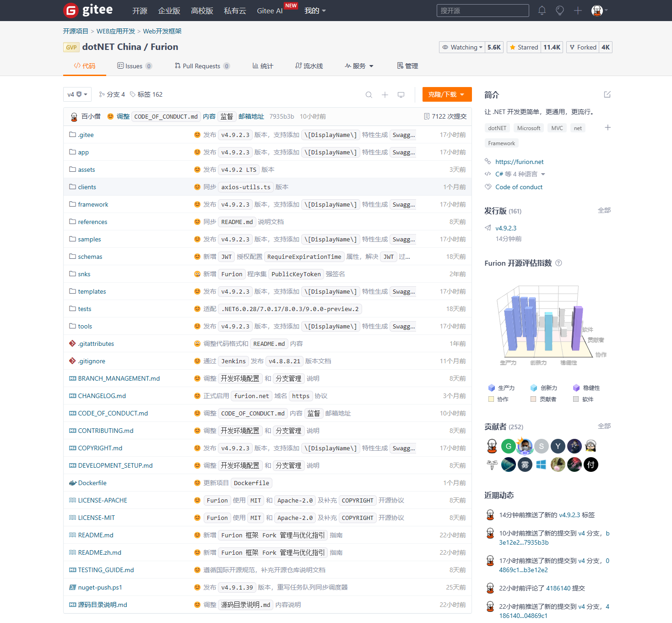The image size is (672, 623).
Task: Open the notifications bell icon
Action: coord(542,10)
